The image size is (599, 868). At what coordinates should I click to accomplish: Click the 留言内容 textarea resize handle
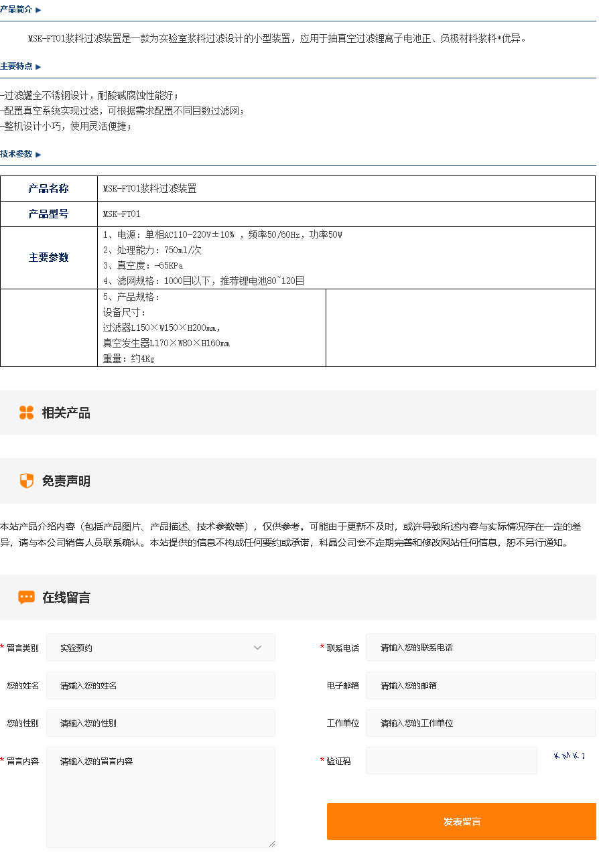(x=271, y=844)
